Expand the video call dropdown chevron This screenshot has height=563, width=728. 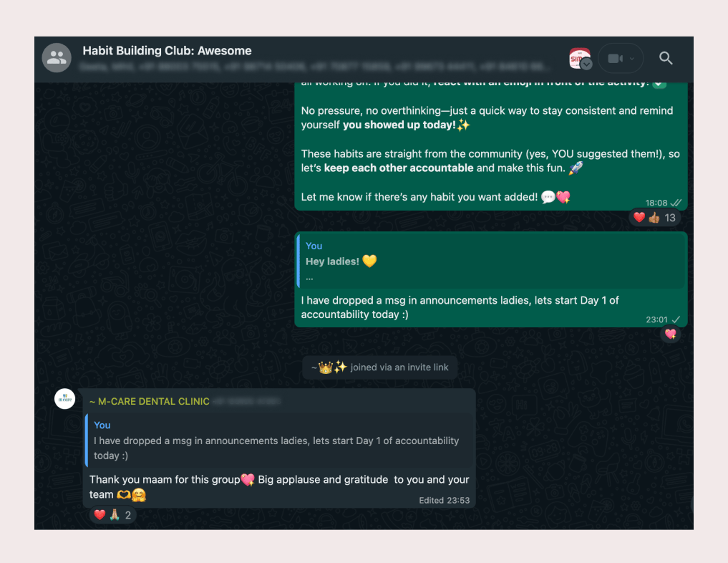tap(632, 59)
